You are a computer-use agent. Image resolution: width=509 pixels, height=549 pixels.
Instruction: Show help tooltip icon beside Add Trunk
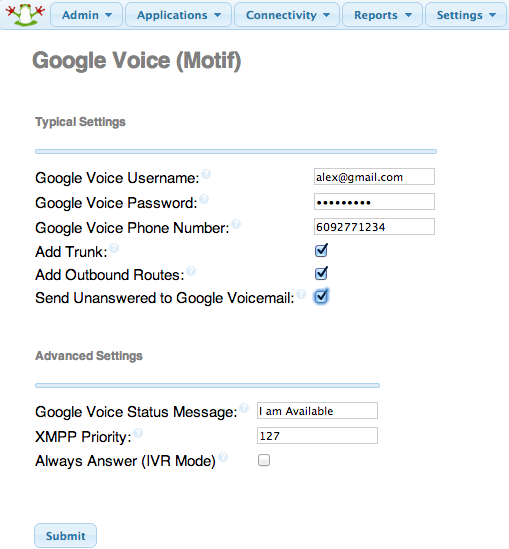[114, 248]
